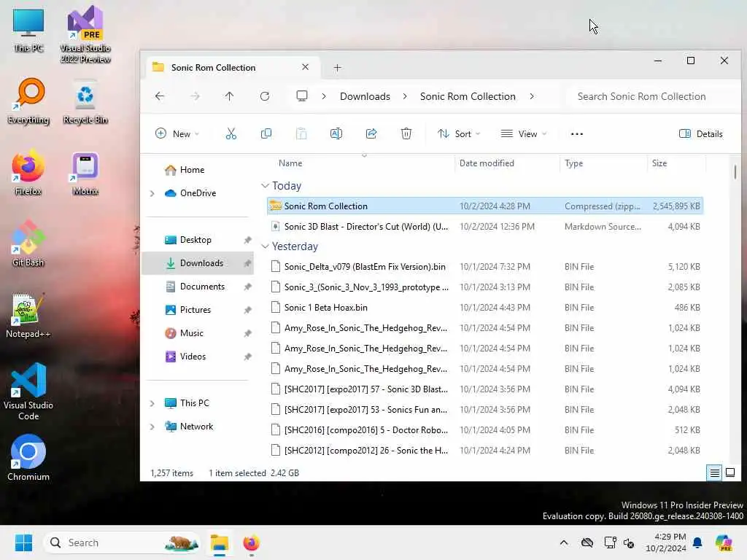The image size is (747, 560).
Task: Click the Cut scissors icon
Action: coord(231,134)
